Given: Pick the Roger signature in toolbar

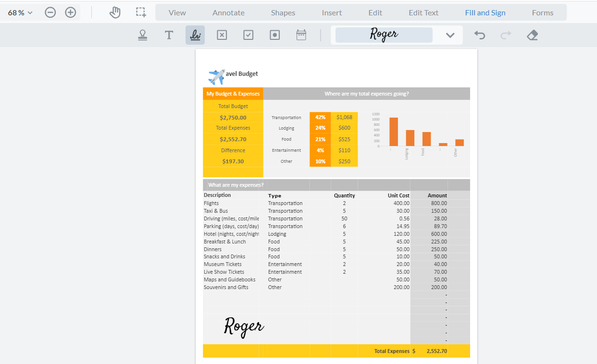Looking at the screenshot, I should point(384,35).
